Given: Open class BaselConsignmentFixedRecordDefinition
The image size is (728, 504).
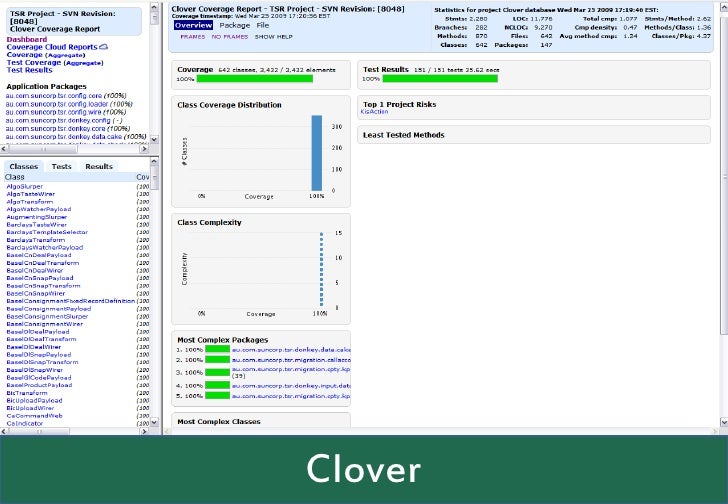Looking at the screenshot, I should [x=71, y=301].
